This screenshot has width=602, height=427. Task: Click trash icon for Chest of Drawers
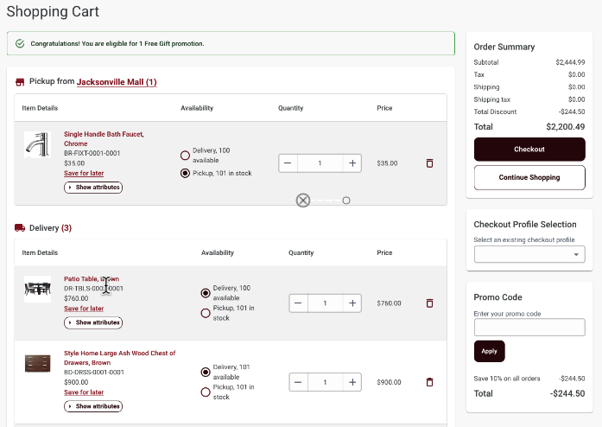430,382
